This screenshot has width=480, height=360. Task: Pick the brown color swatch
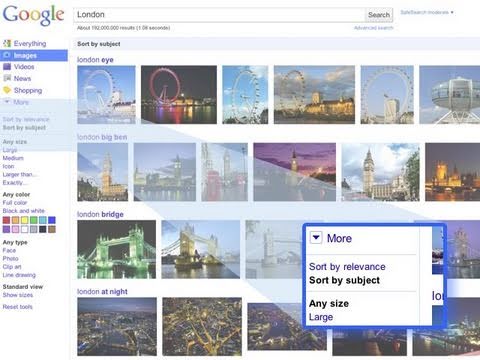click(x=52, y=229)
